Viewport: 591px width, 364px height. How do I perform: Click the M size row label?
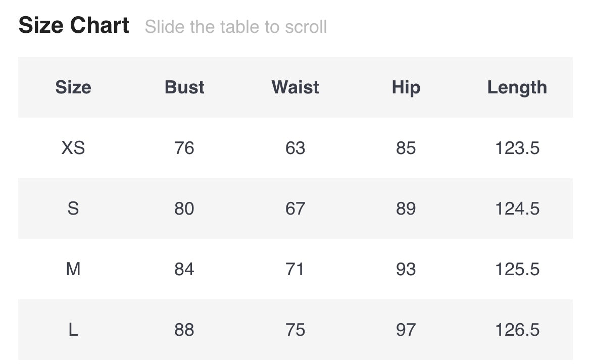click(73, 269)
